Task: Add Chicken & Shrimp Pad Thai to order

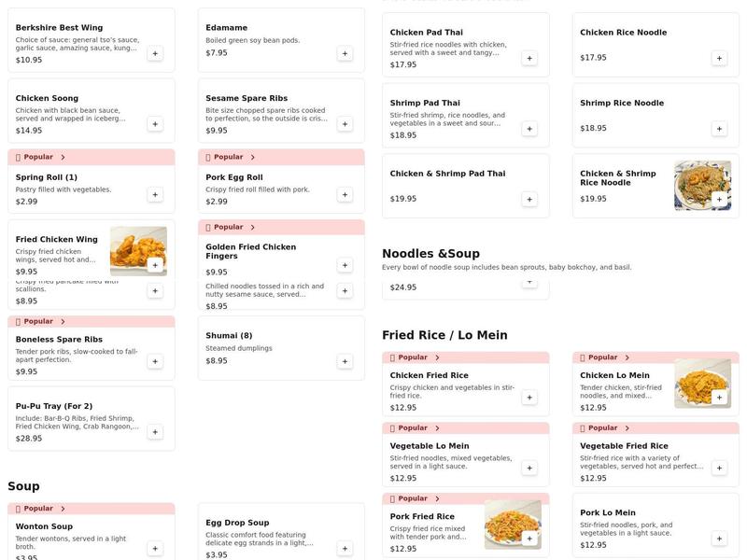Action: click(x=529, y=198)
